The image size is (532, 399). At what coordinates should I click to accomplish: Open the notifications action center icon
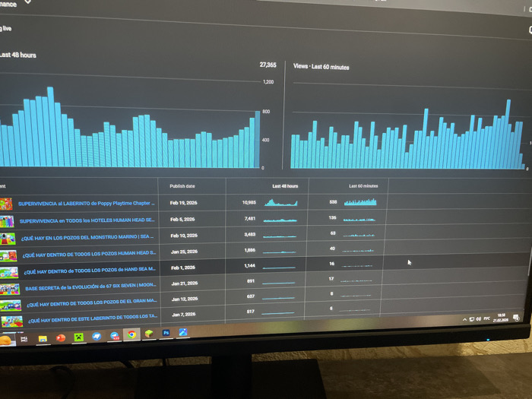(x=516, y=318)
